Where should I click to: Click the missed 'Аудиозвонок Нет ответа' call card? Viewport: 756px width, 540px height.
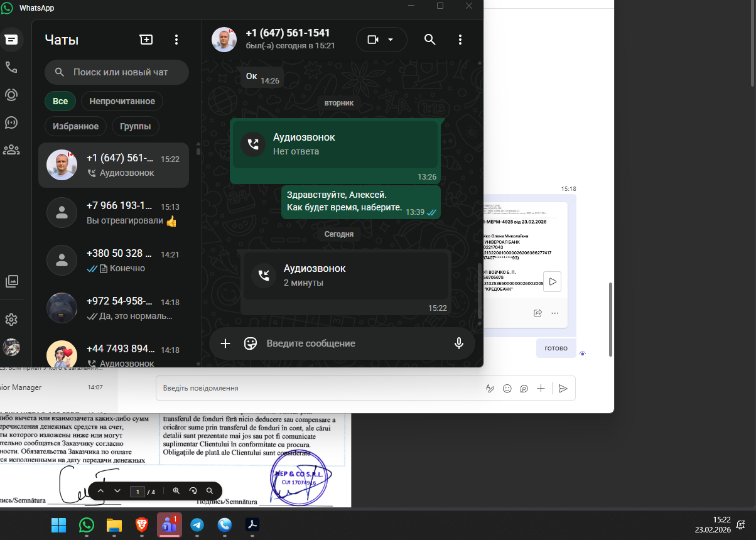tap(335, 145)
